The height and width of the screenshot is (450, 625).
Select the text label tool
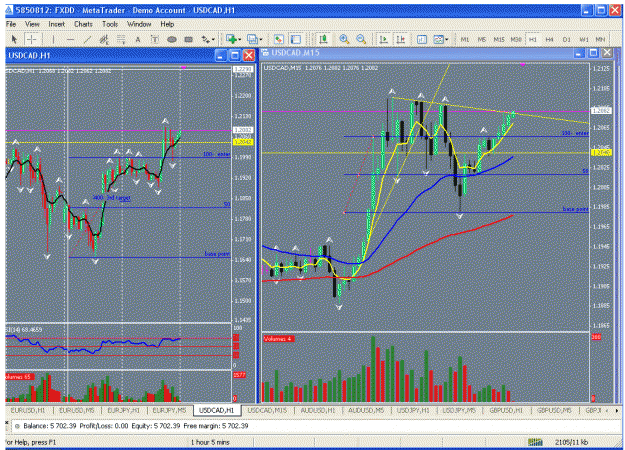click(154, 39)
